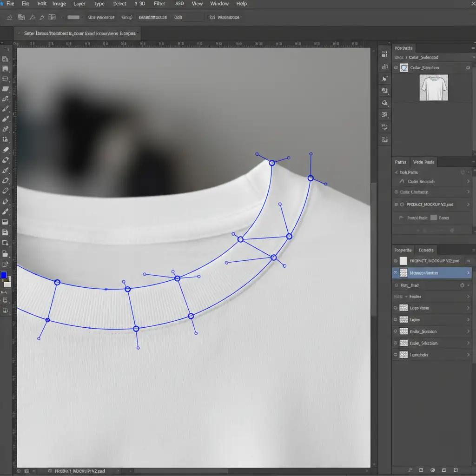476x476 pixels.
Task: Click the blue foreground color swatch
Action: (x=4, y=275)
